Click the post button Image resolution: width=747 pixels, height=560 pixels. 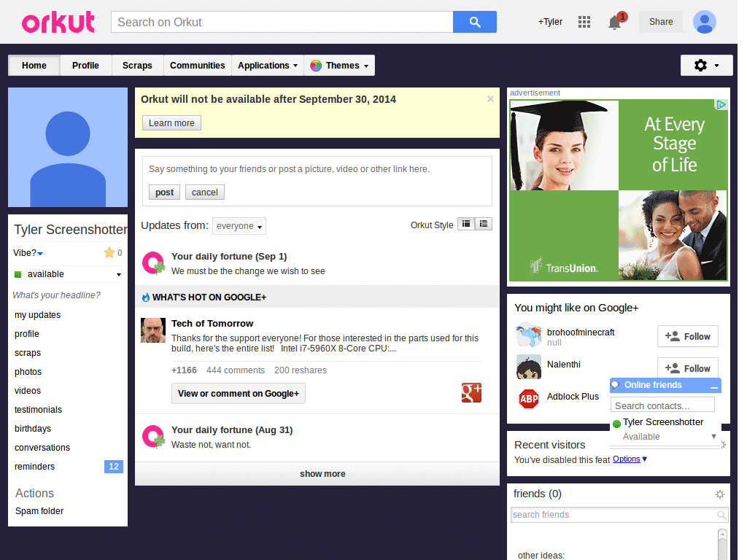(x=164, y=192)
